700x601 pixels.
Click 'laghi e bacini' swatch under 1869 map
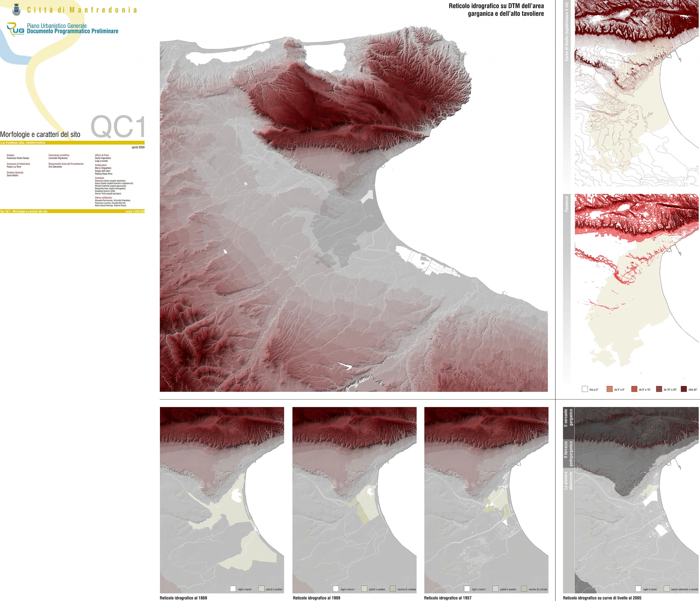tap(233, 588)
